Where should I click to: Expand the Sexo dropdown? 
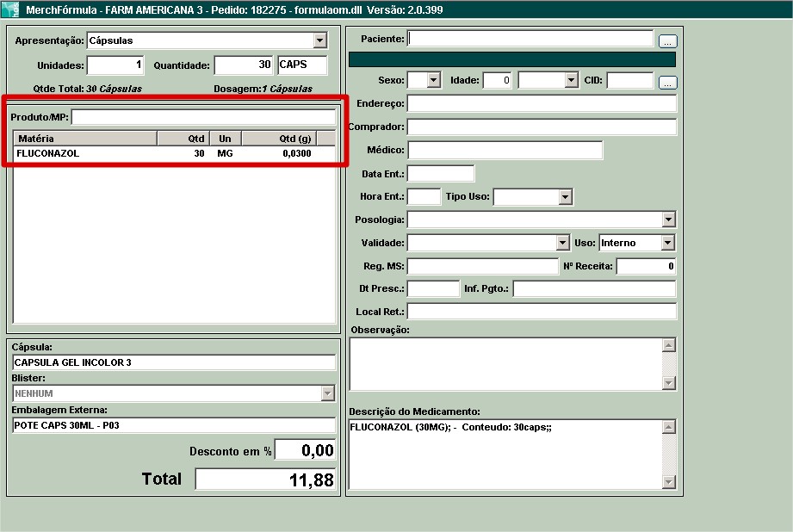(x=433, y=80)
